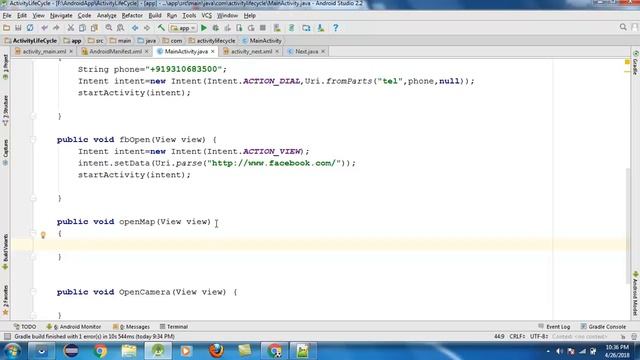640x360 pixels.
Task: Open the Build menu
Action: [155, 16]
